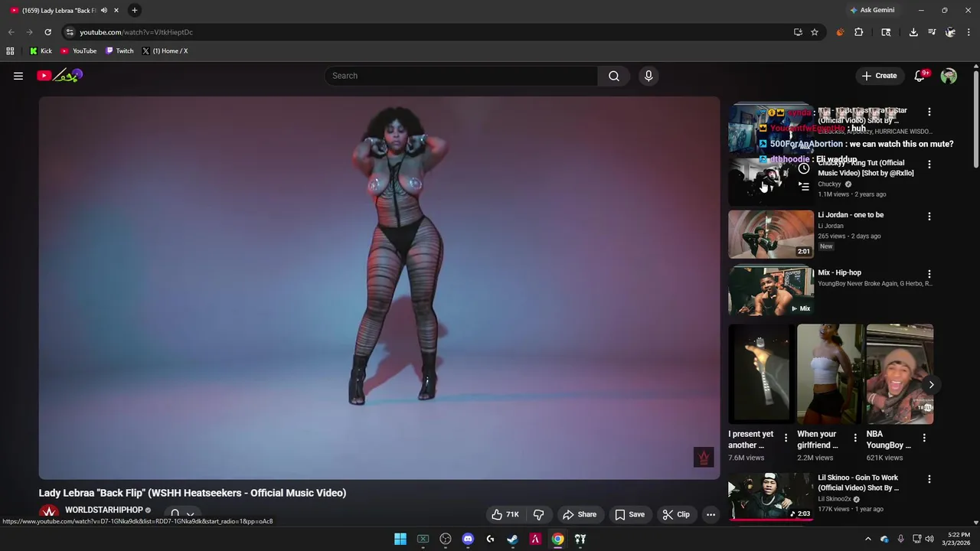Open WORLDSTARHIPHOP channel avatar
980x551 pixels.
click(49, 514)
